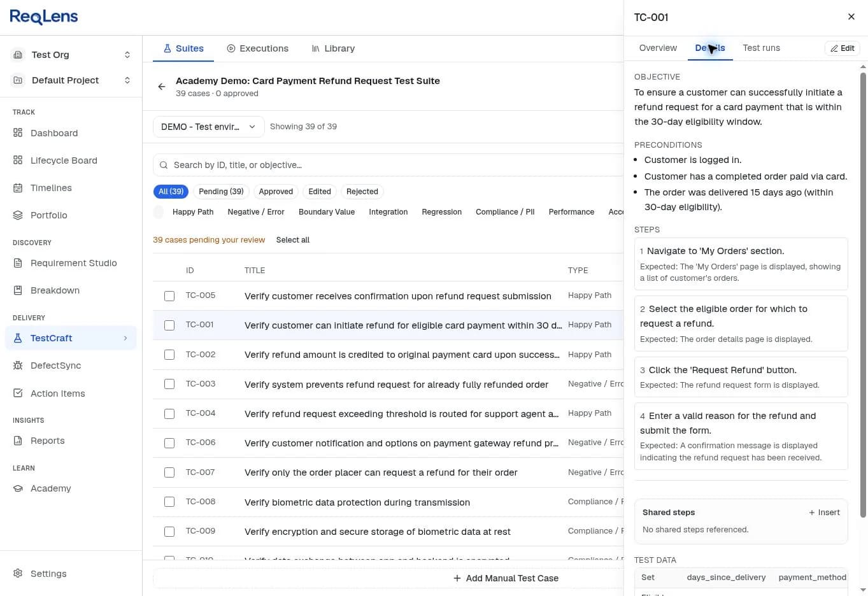Tick the checkbox for TC-003
The width and height of the screenshot is (868, 596).
[x=169, y=384]
